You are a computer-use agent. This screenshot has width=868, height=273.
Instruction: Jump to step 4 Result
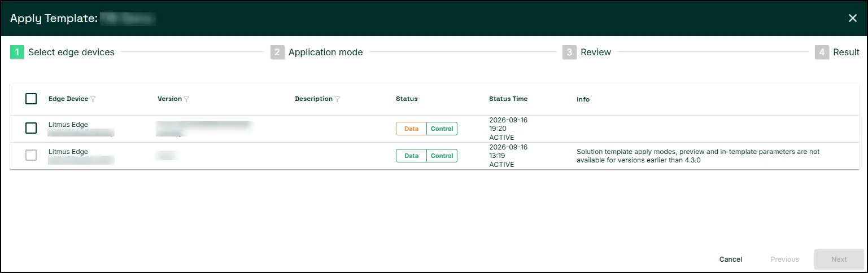coord(838,52)
